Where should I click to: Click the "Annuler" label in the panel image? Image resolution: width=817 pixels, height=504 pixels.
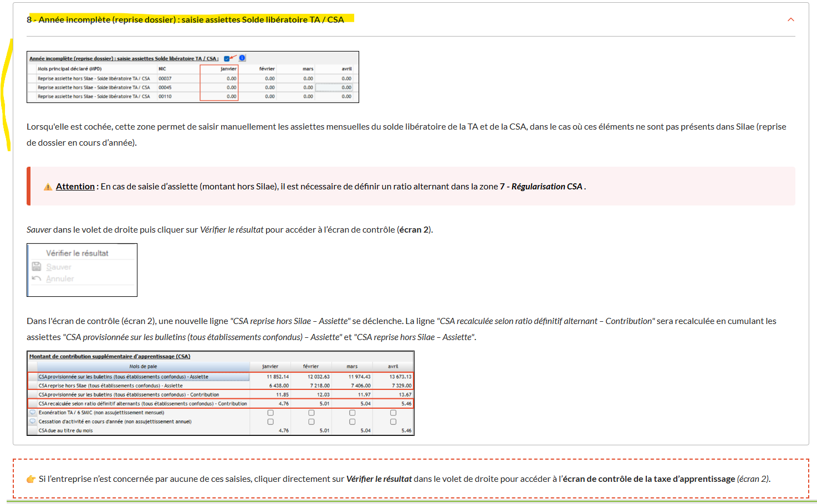pos(60,279)
